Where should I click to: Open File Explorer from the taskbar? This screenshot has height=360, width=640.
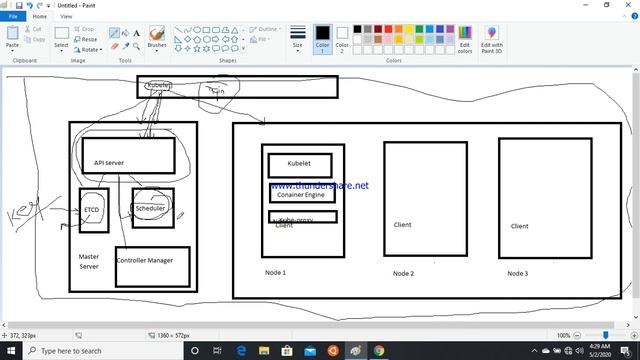[x=264, y=351]
